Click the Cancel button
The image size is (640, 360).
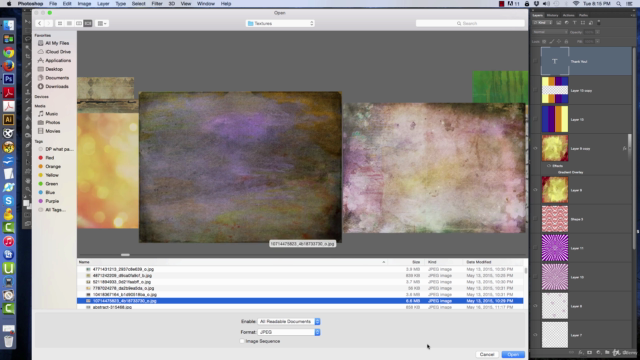point(487,354)
